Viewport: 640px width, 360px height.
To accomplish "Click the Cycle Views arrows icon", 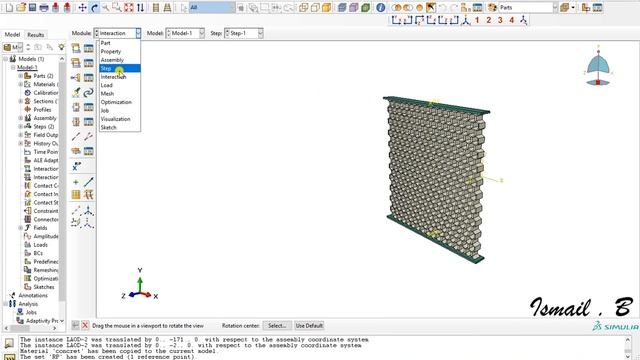I will pos(140,7).
